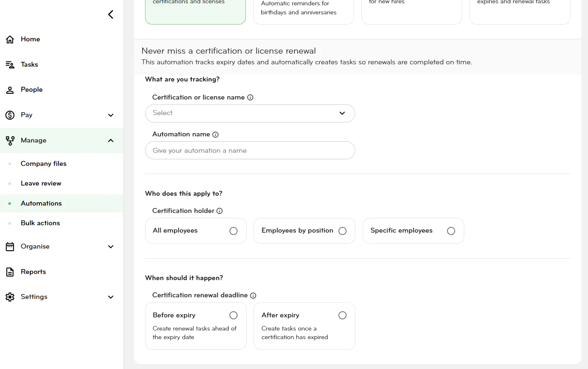
Task: Choose Before expiry radio option
Action: 234,315
